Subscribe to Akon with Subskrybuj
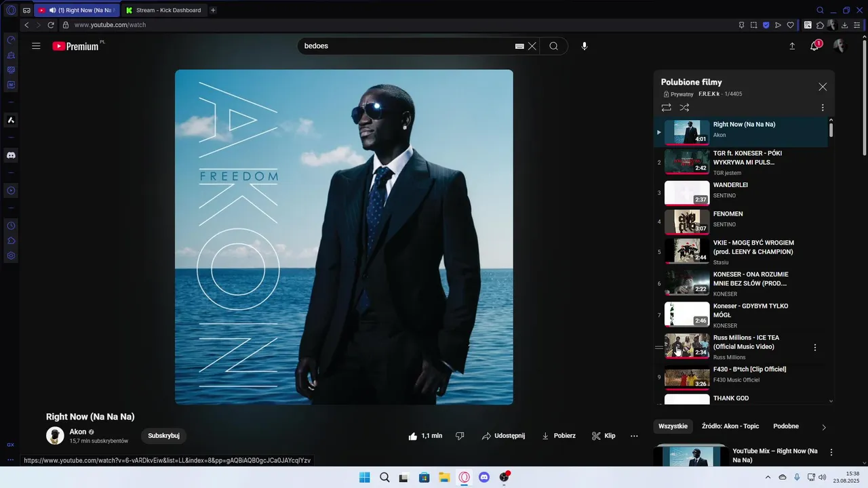Viewport: 868px width, 488px height. 163,436
